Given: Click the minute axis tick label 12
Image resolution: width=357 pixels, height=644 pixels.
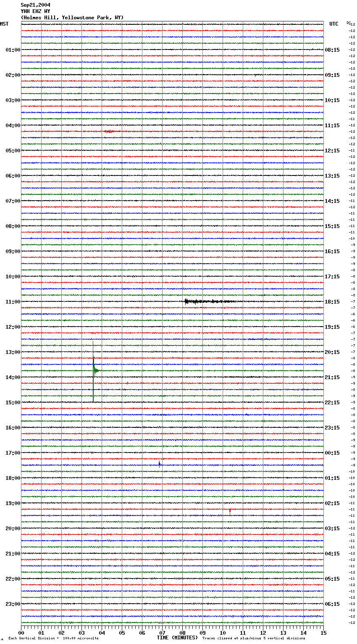Looking at the screenshot, I should (263, 633).
